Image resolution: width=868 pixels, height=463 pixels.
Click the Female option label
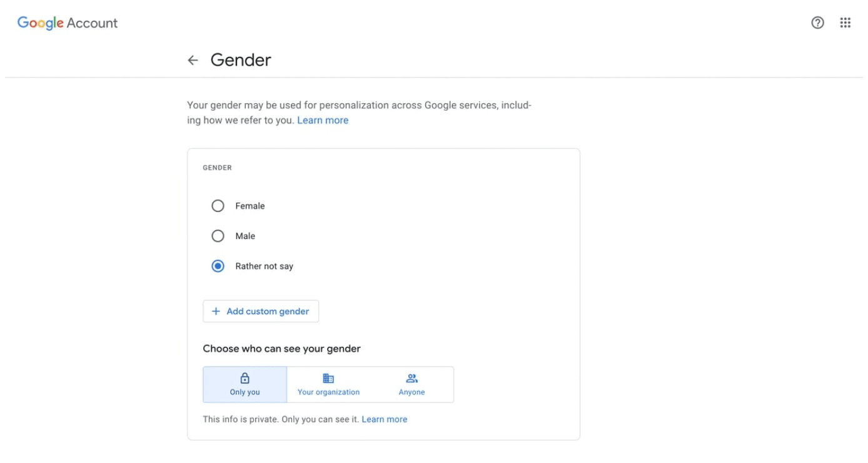(250, 206)
